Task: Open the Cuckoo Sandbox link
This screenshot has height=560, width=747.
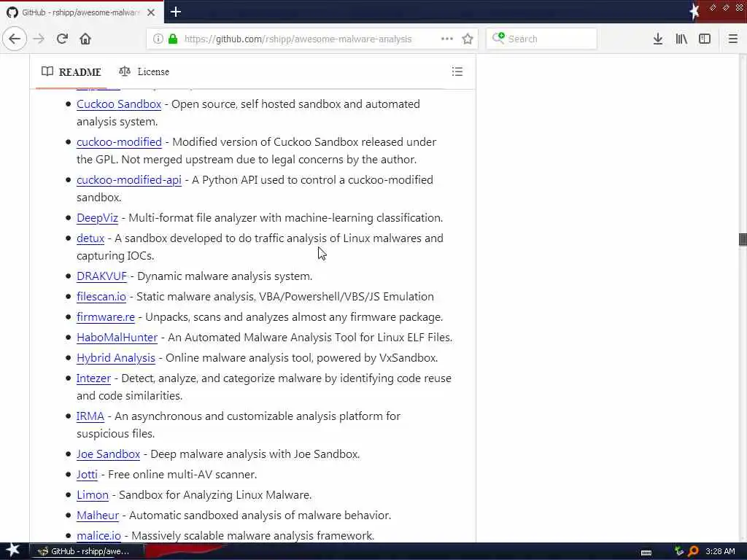Action: [x=119, y=104]
